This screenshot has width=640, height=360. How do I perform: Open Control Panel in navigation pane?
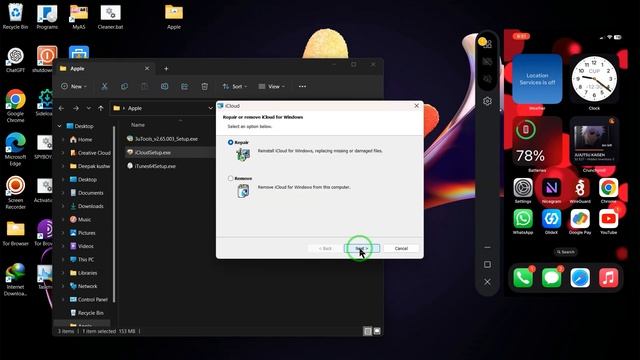89,300
